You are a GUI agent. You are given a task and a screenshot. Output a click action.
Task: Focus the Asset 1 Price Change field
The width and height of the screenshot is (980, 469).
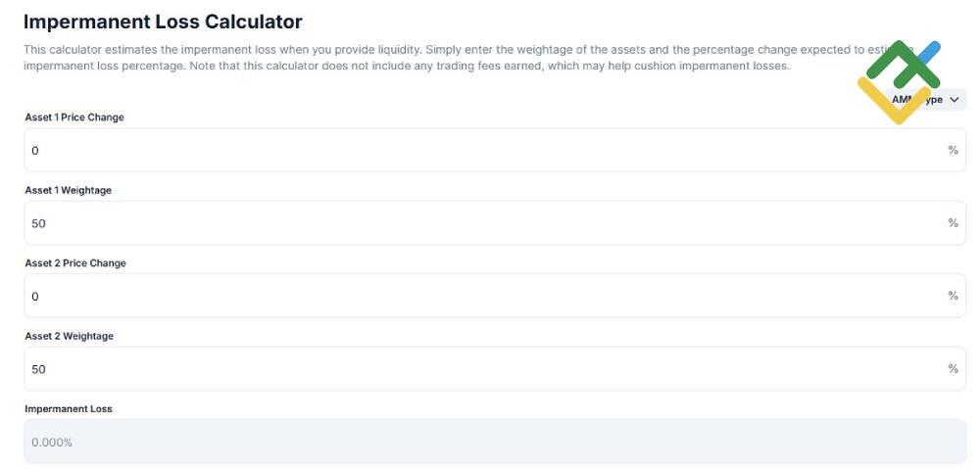(480, 151)
